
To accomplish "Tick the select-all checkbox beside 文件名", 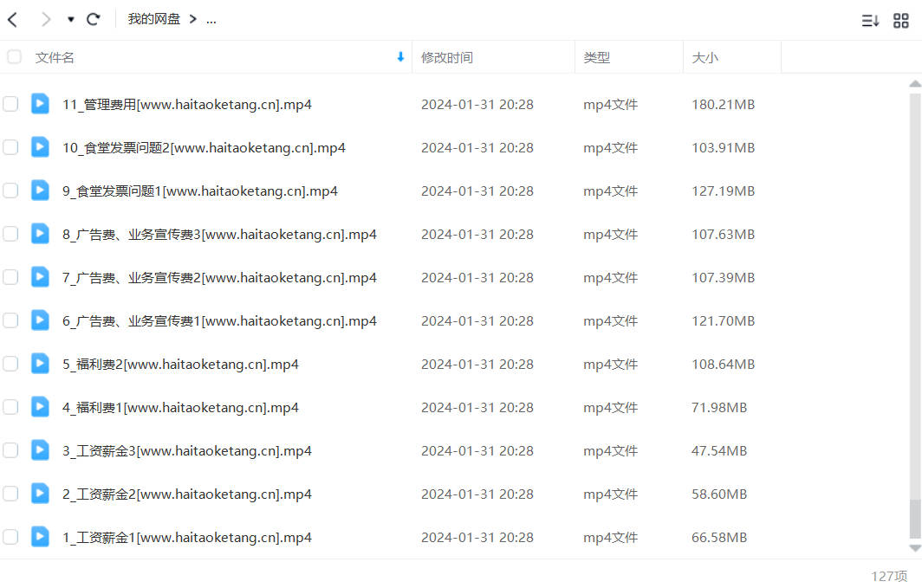I will (x=14, y=57).
